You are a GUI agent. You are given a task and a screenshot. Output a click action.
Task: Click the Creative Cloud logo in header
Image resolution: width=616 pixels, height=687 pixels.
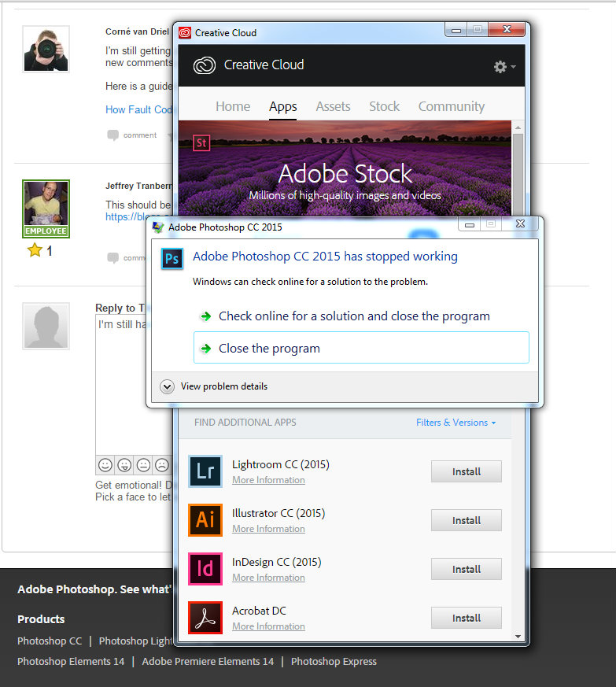[205, 65]
